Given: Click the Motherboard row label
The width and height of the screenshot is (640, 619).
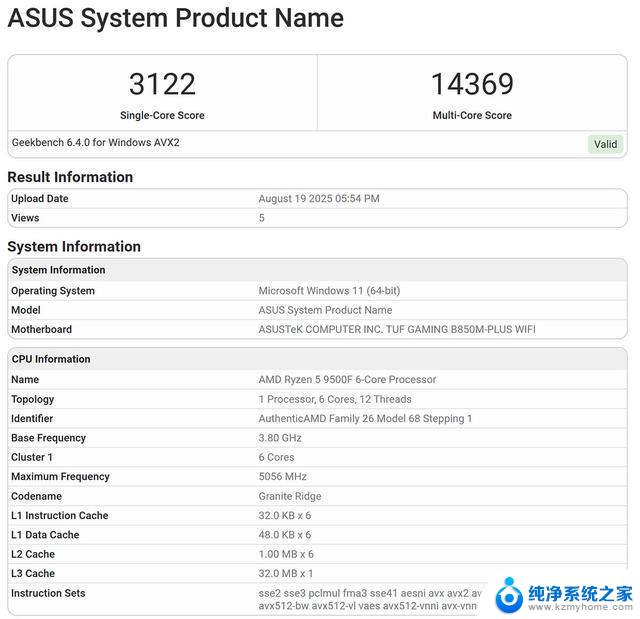Looking at the screenshot, I should [42, 329].
